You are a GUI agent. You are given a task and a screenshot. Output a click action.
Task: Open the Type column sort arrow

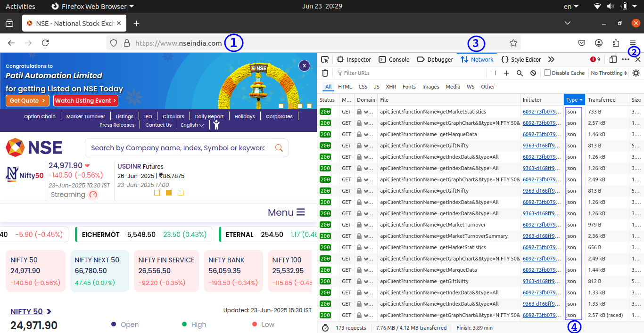point(581,100)
